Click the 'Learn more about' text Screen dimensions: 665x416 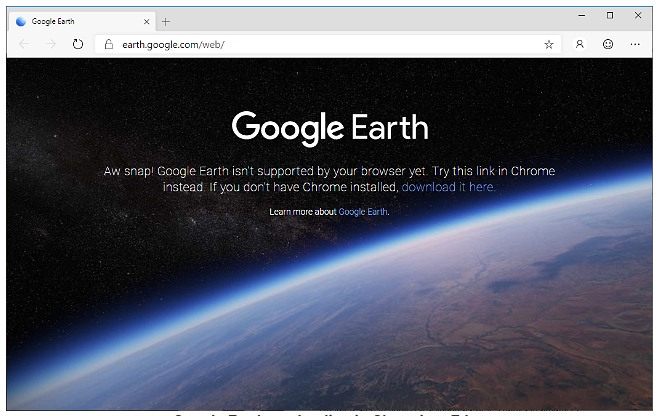point(303,212)
